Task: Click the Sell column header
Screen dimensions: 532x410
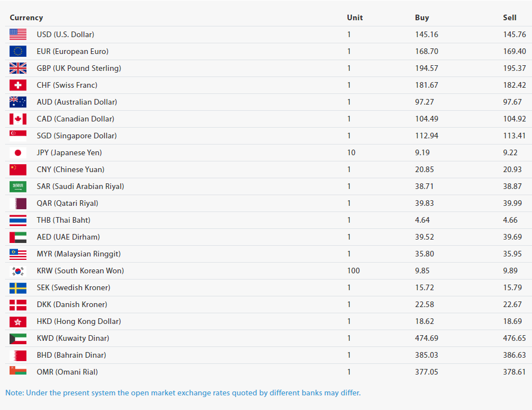Action: [510, 17]
